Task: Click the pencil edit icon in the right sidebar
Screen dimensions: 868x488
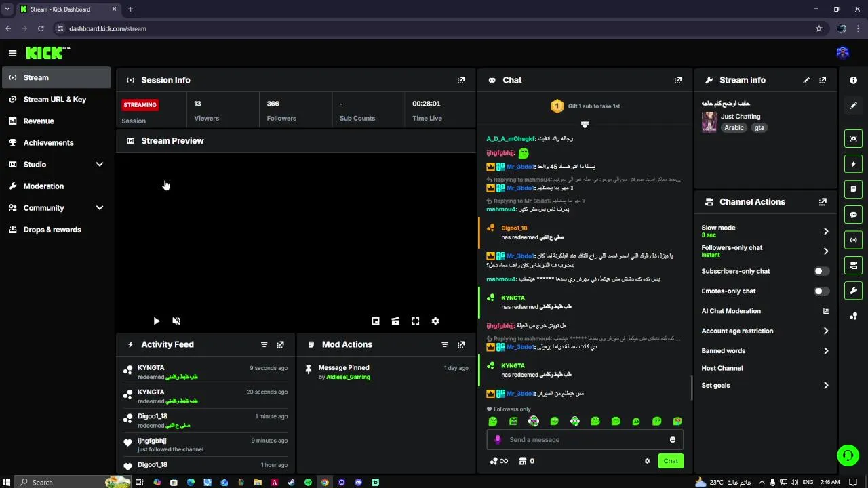Action: coord(853,106)
